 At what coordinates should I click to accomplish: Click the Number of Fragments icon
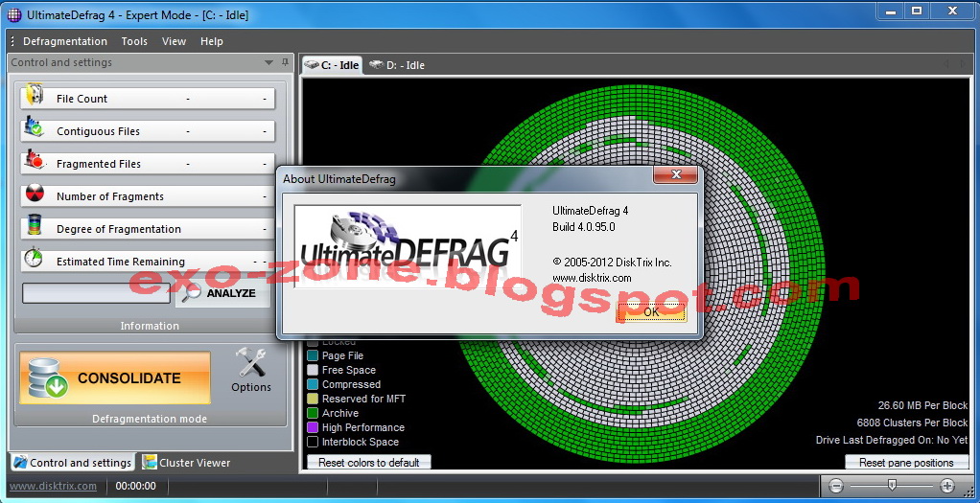(34, 194)
